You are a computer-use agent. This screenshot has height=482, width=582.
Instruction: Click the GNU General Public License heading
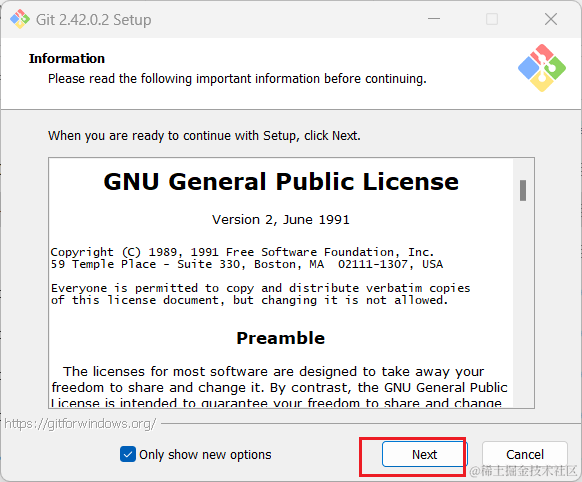(x=281, y=182)
